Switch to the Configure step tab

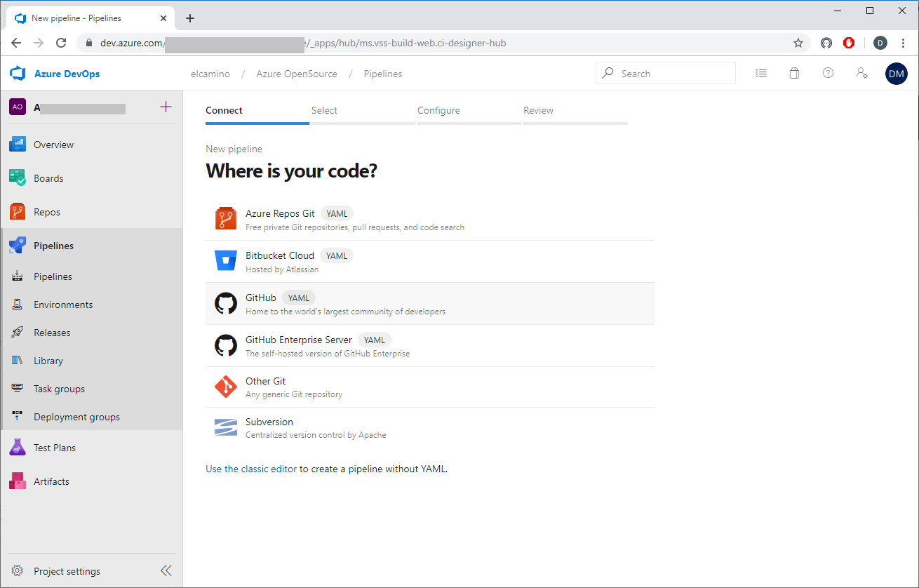[438, 110]
